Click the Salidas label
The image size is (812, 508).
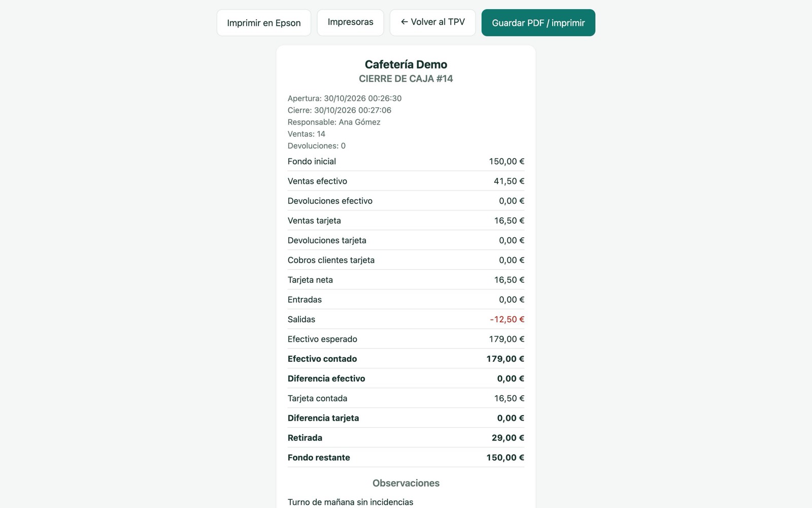(x=301, y=320)
